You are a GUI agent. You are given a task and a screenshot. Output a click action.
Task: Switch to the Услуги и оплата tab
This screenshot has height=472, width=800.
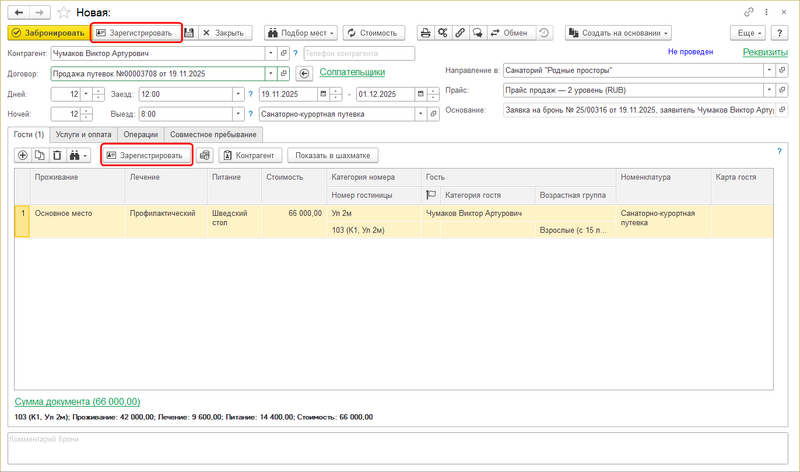coord(83,133)
